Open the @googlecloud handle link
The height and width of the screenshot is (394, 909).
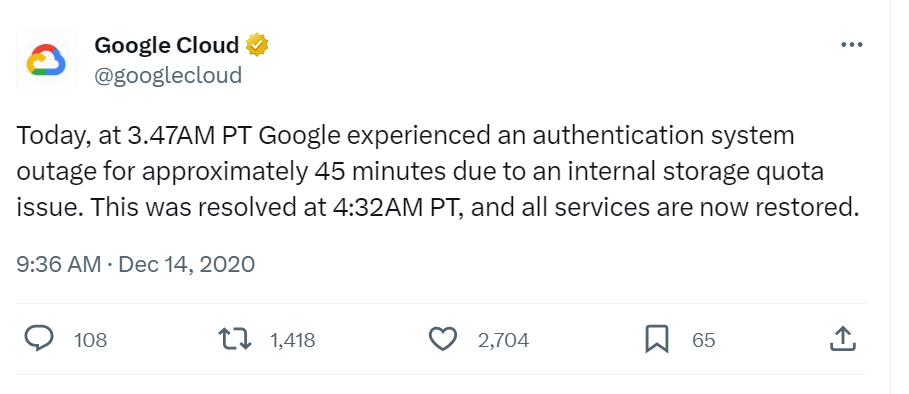(168, 75)
